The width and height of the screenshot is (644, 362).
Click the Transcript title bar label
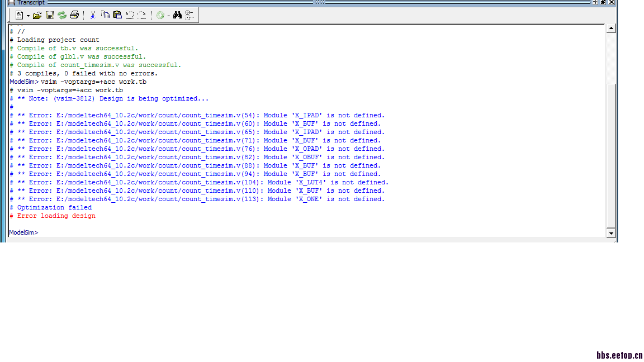pyautogui.click(x=31, y=2)
